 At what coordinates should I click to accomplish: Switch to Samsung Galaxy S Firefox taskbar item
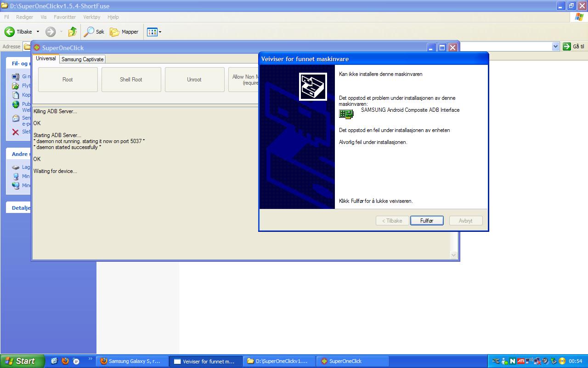pos(132,361)
